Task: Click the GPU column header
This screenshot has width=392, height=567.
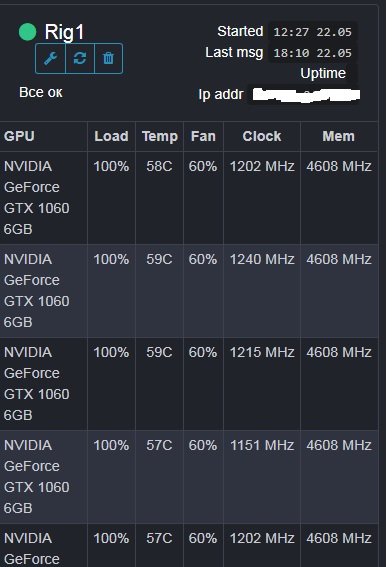Action: 19,136
